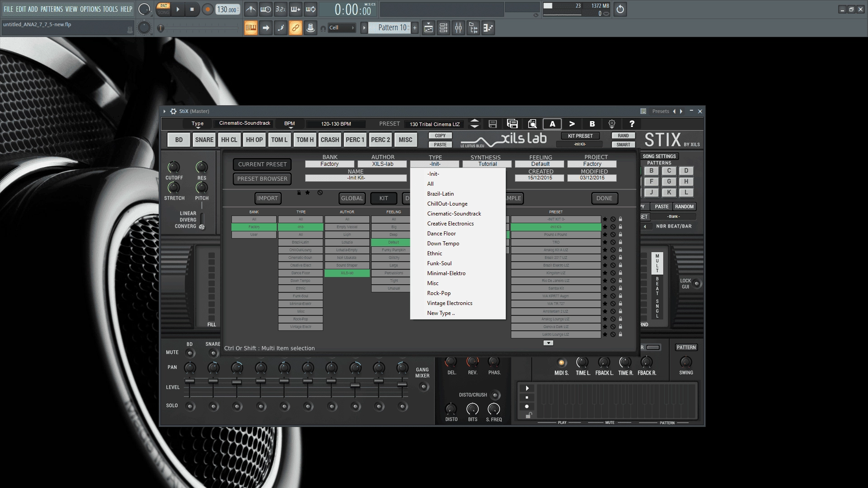The height and width of the screenshot is (488, 868).
Task: Toggle typing keyboard to piano icon
Action: click(x=251, y=28)
